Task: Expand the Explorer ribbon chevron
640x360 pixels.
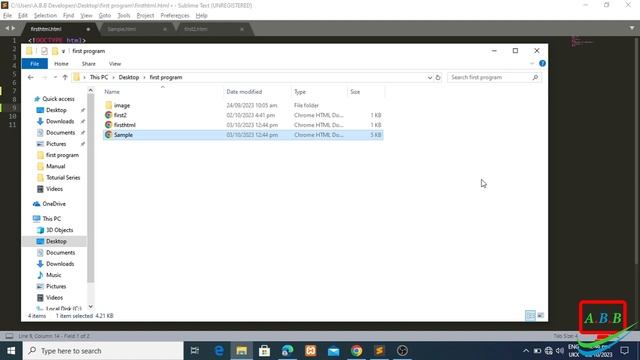Action: pyautogui.click(x=531, y=63)
